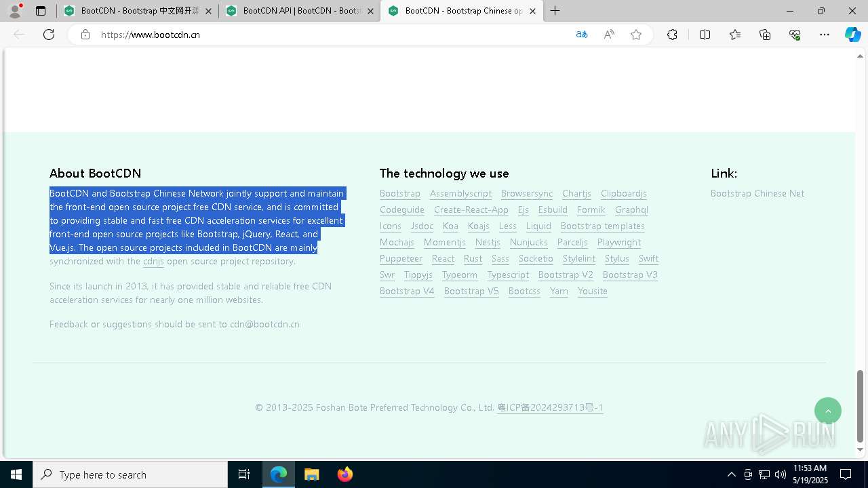868x488 pixels.
Task: Open the volume speaker tray icon
Action: (x=781, y=474)
